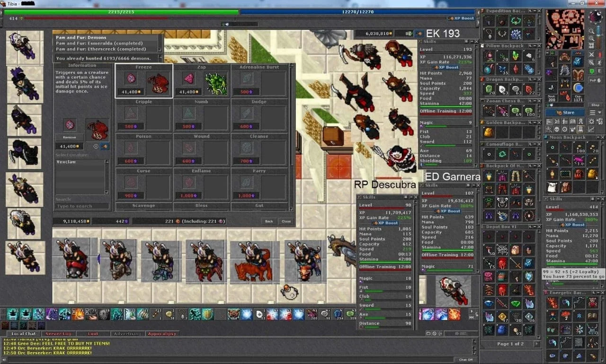This screenshot has height=364, width=606.
Task: Collapse the inventory equipment panel
Action: point(547,53)
